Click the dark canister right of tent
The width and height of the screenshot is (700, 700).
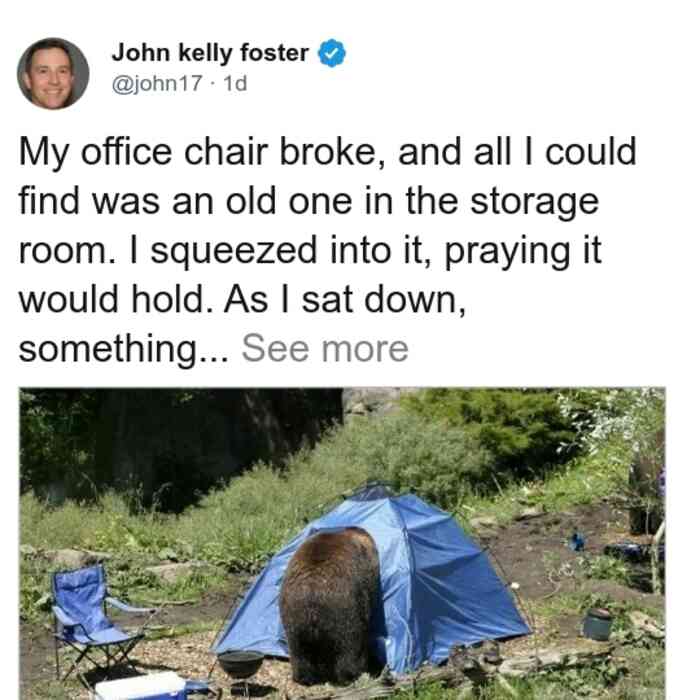pyautogui.click(x=598, y=623)
